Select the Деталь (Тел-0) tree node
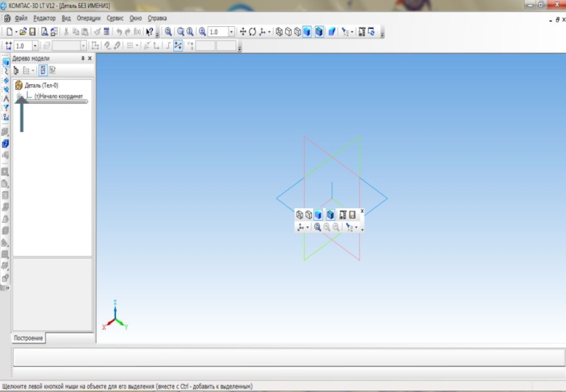 [x=41, y=86]
